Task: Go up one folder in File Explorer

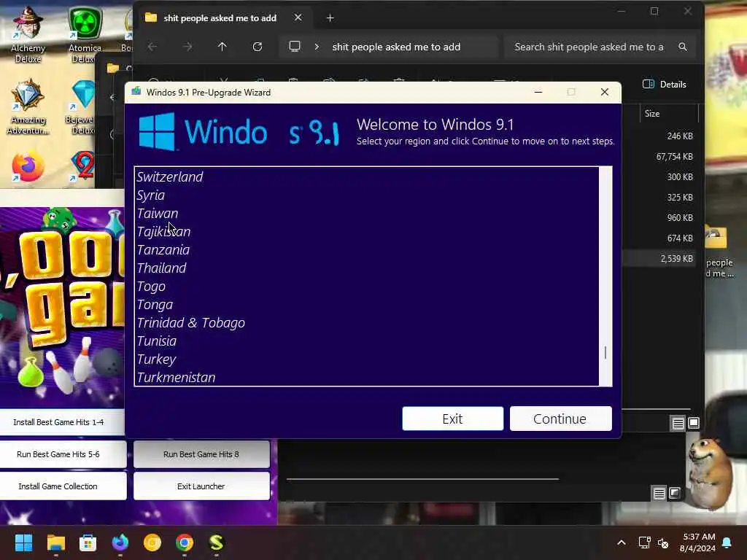Action: pyautogui.click(x=222, y=47)
